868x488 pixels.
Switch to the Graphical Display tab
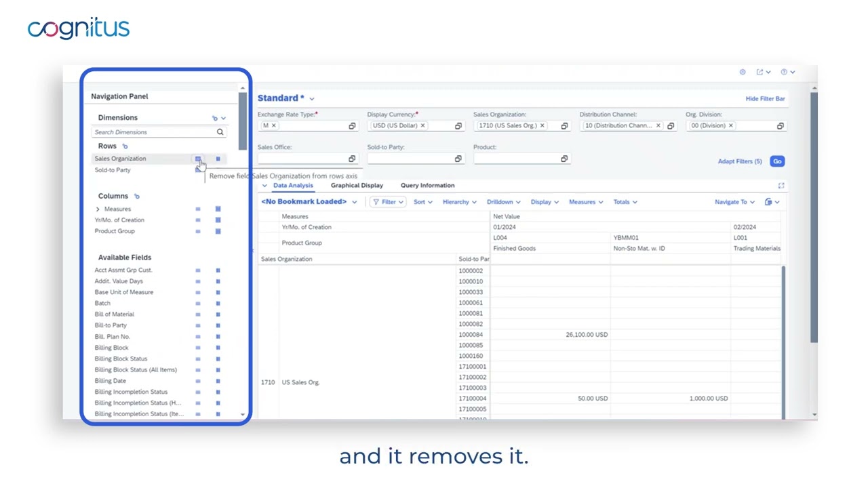[x=357, y=185]
